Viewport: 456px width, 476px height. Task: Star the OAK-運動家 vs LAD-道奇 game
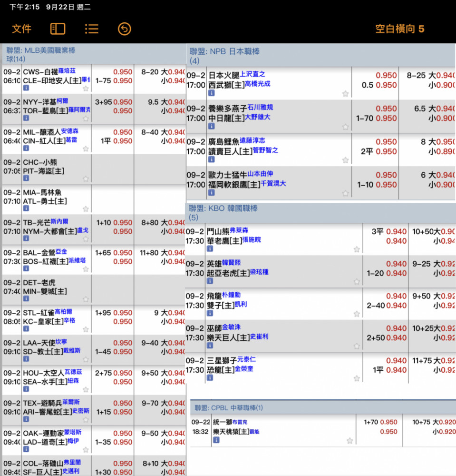[x=86, y=450]
